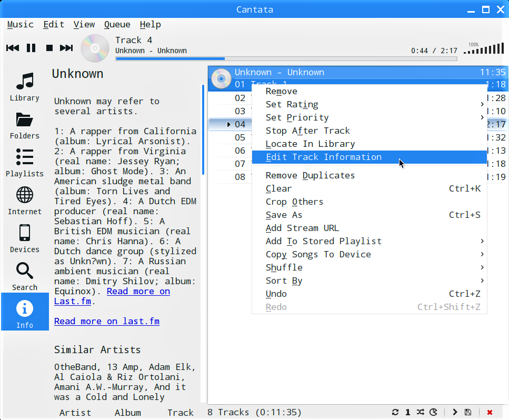
Task: Click the 'Similar Artists' heading
Action: pos(97,349)
